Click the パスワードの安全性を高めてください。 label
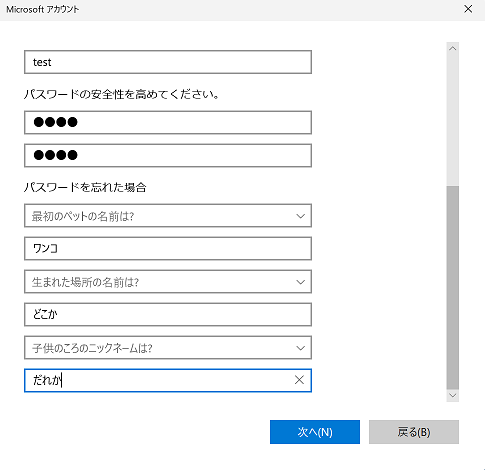The width and height of the screenshot is (485, 470). 121,95
